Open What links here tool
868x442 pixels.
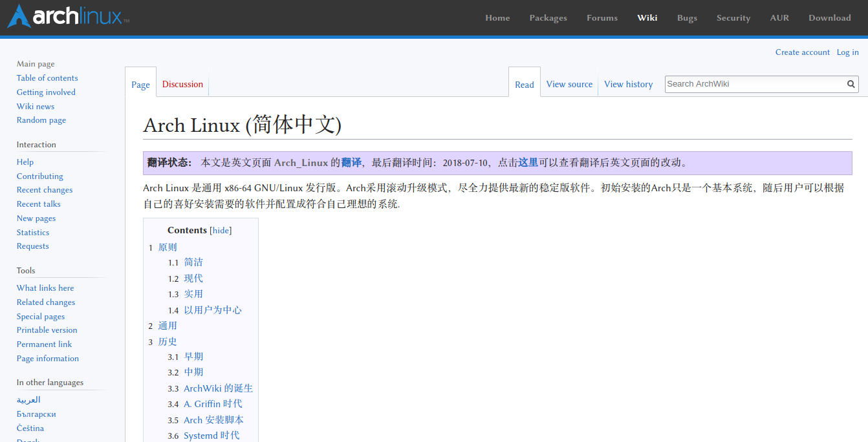45,288
